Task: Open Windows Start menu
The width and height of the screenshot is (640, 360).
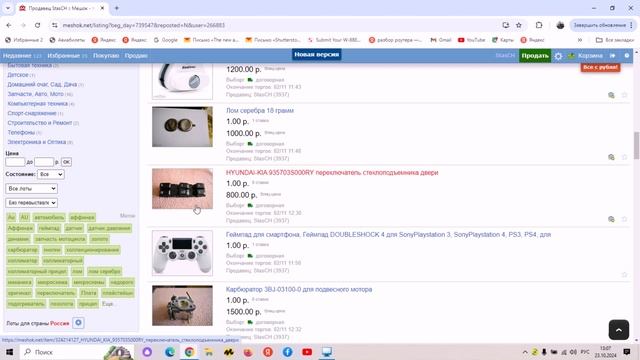Action: point(9,352)
